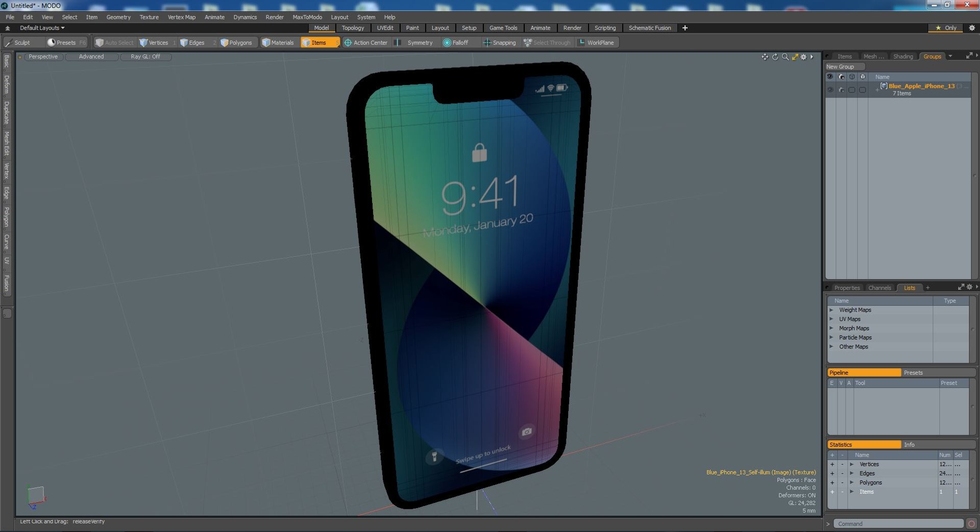The image size is (980, 532).
Task: Expand the Polygons statistics row
Action: pos(852,482)
